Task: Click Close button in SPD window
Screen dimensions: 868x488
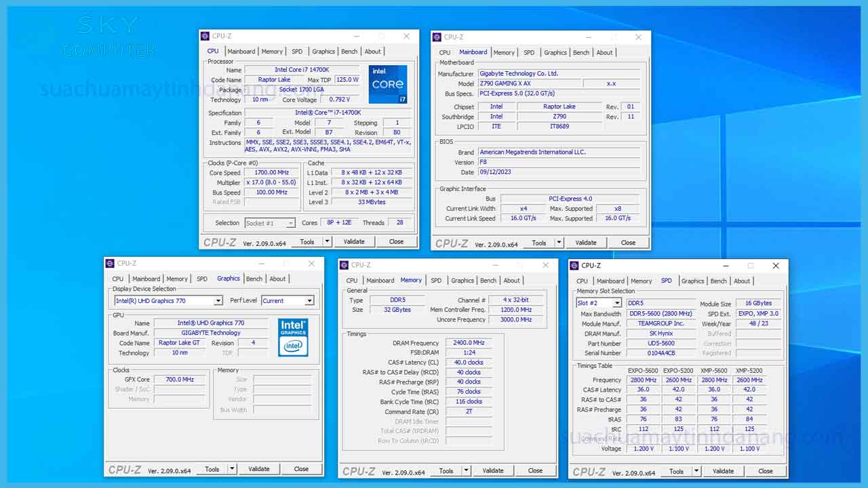Action: [766, 471]
